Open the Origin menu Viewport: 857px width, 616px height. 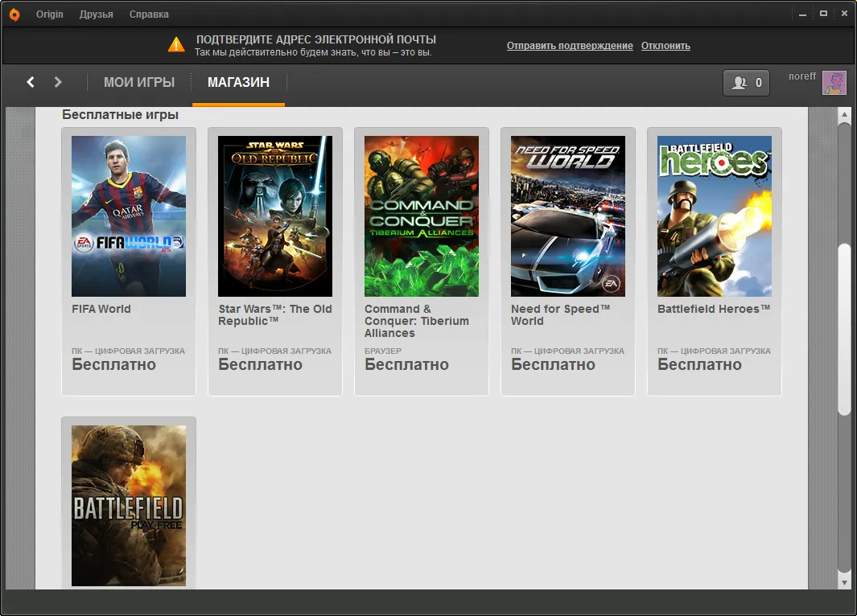tap(50, 14)
